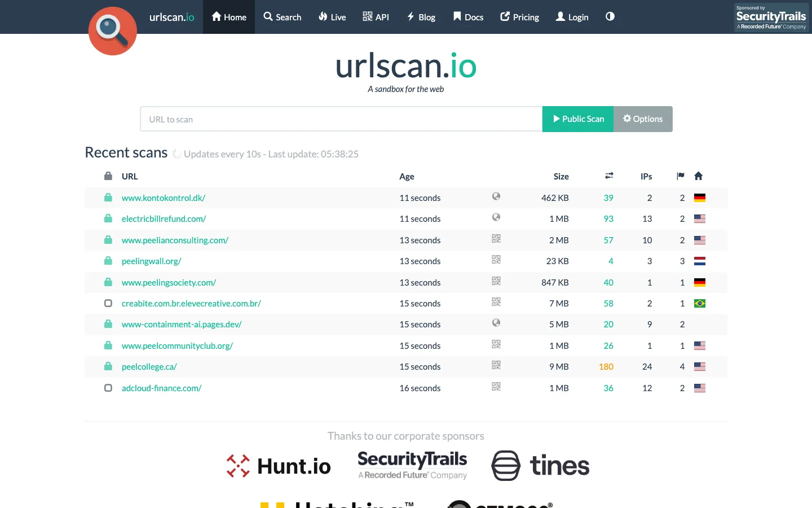This screenshot has height=508, width=812.
Task: Click US flag in peelcollege.ca row
Action: pyautogui.click(x=700, y=367)
